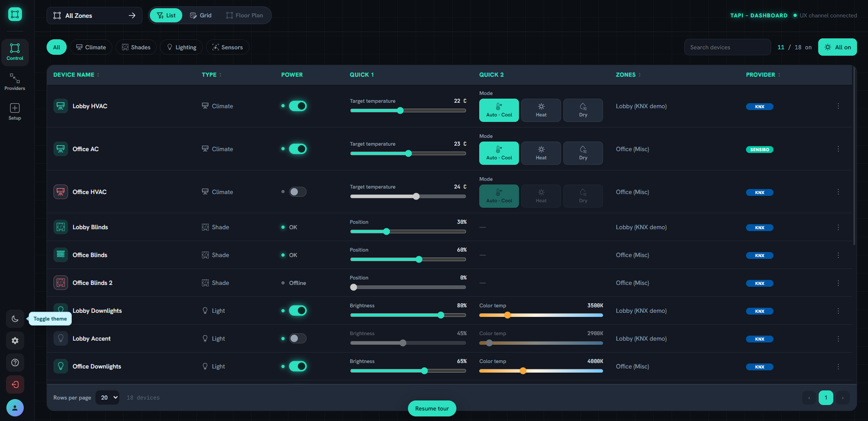Click the Resume tour button
Viewport: 868px width, 421px height.
coord(432,408)
